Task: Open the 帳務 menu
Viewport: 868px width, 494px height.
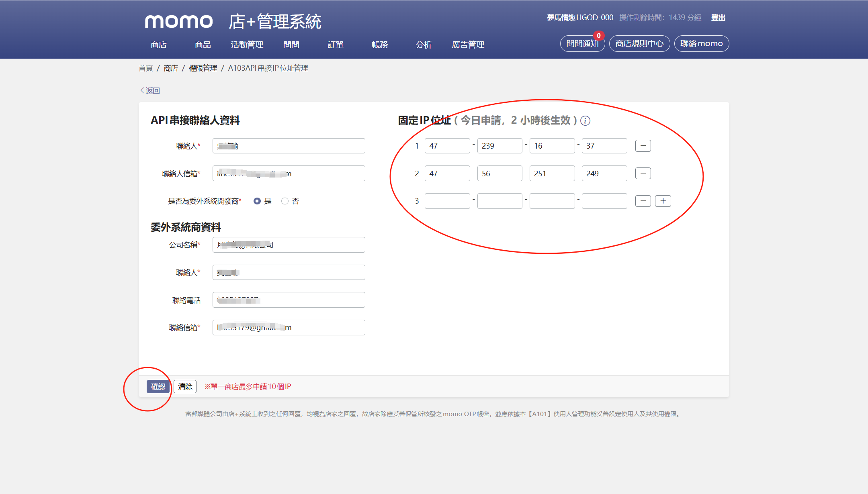Action: (380, 45)
